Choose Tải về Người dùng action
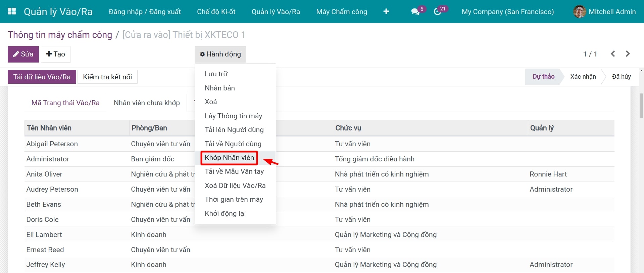 pos(235,144)
